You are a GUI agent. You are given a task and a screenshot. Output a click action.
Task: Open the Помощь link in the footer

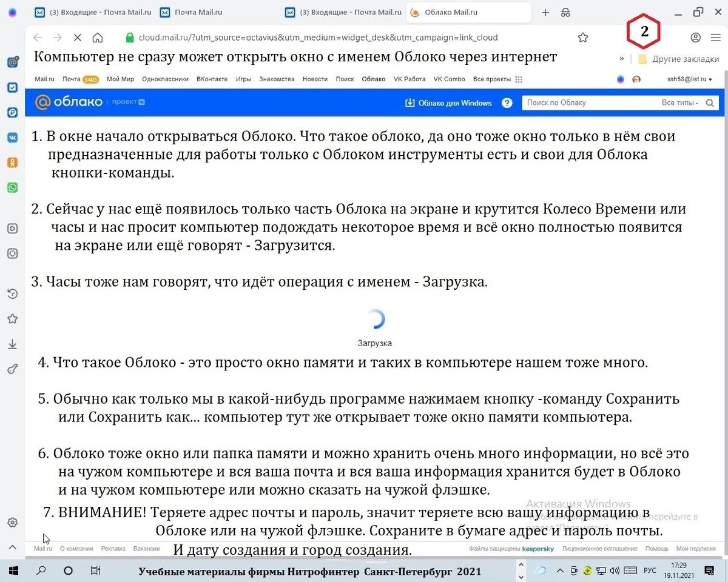coord(656,548)
